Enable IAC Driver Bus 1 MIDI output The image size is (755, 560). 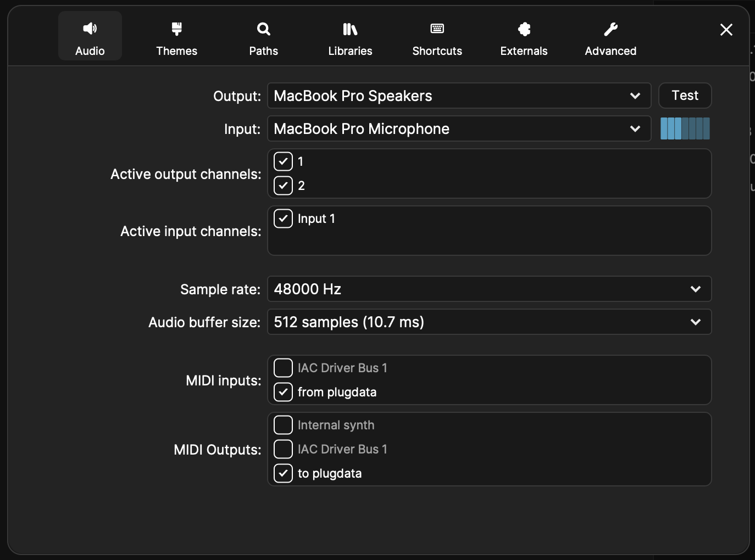[283, 449]
